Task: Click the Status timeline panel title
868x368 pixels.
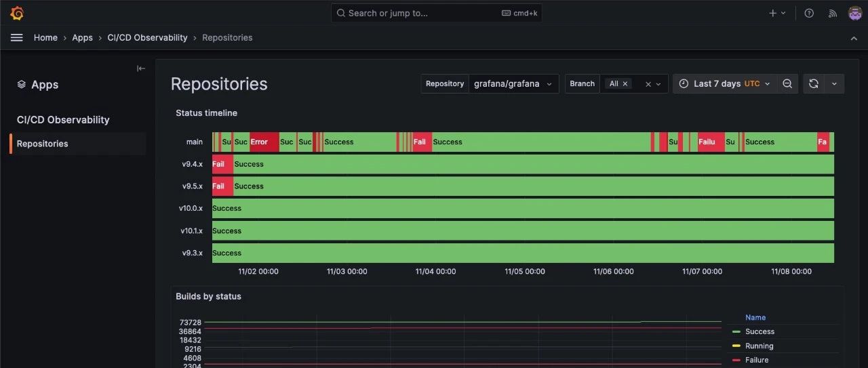Action: [206, 113]
